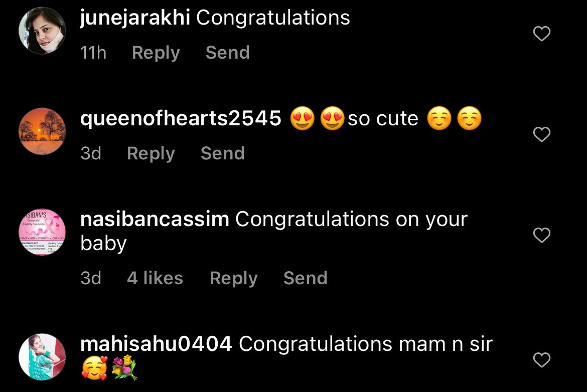Viewport: 587px width, 392px height.
Task: Like junejarakhi's Congratulations comment
Action: (541, 34)
